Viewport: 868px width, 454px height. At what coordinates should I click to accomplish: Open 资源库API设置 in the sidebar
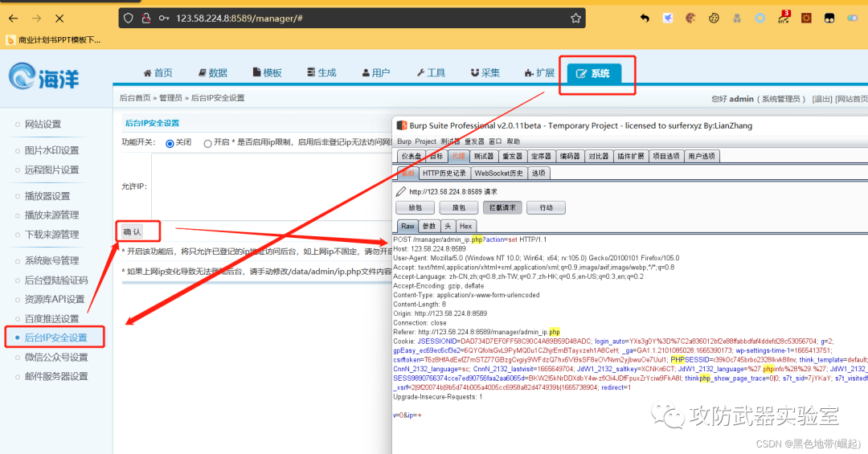(x=55, y=299)
